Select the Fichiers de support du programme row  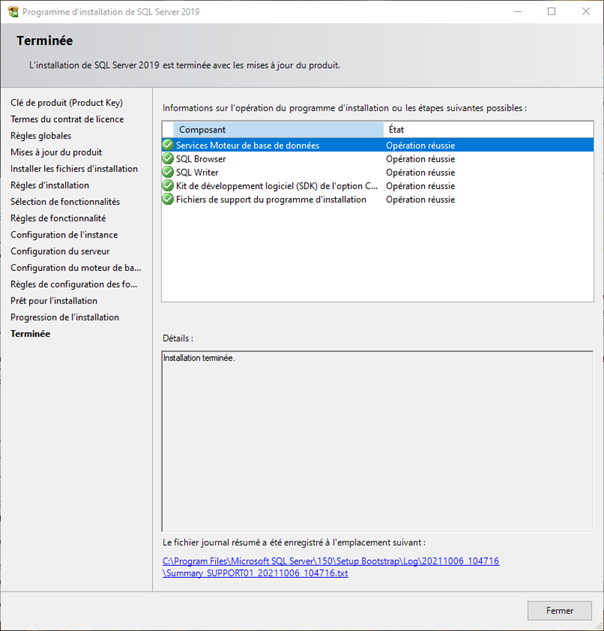click(x=377, y=200)
